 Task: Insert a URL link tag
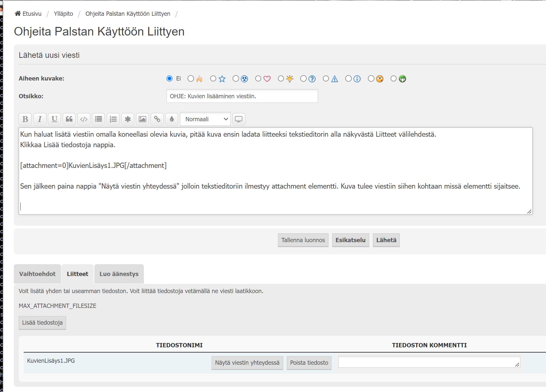point(157,119)
